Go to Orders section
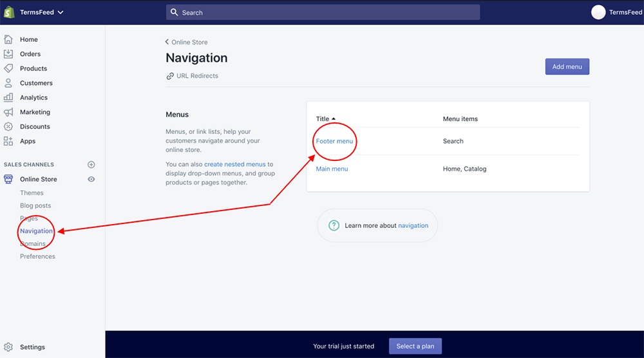This screenshot has width=644, height=358. coord(30,54)
